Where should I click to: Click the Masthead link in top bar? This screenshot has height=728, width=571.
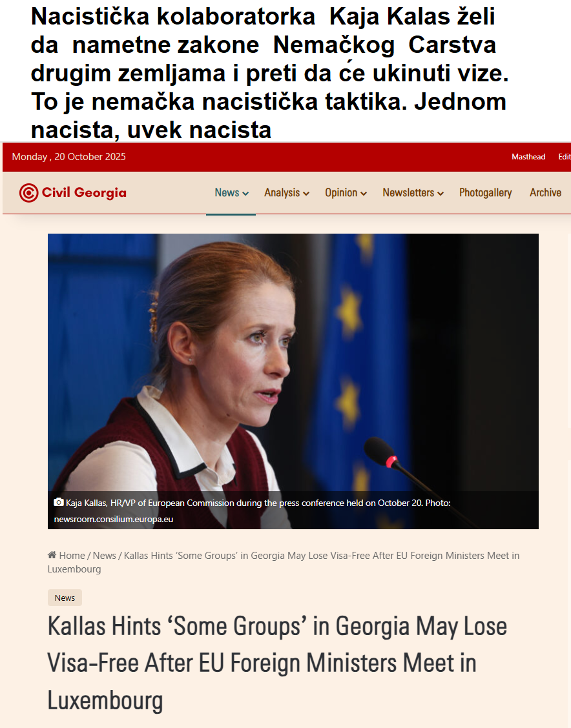point(528,157)
